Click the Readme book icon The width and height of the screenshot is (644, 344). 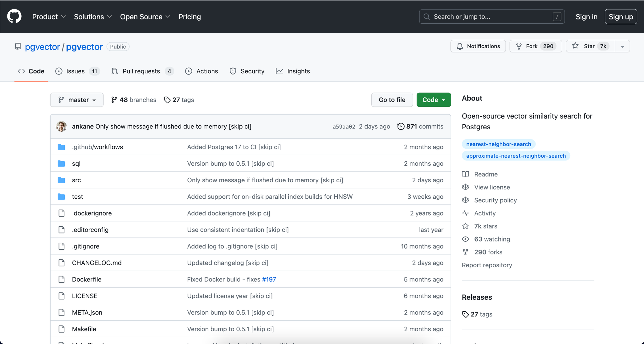[x=465, y=174]
